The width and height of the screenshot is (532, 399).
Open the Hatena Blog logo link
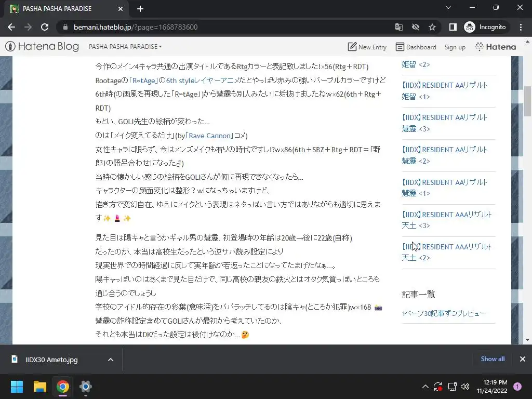(42, 46)
